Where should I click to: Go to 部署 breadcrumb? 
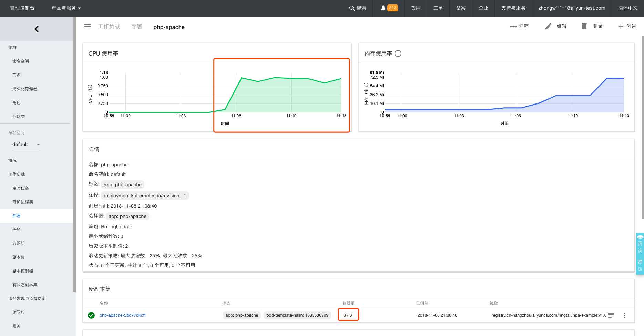pos(137,26)
